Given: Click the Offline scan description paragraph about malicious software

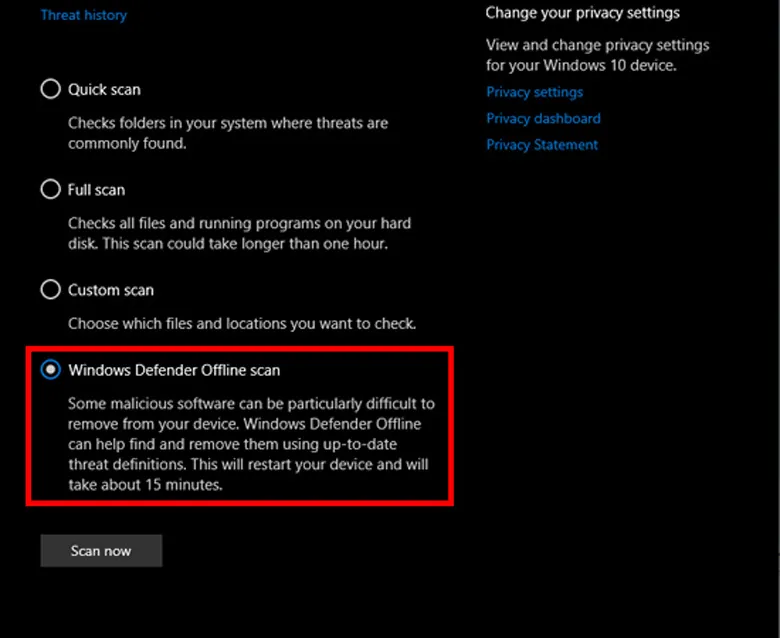Looking at the screenshot, I should [251, 444].
